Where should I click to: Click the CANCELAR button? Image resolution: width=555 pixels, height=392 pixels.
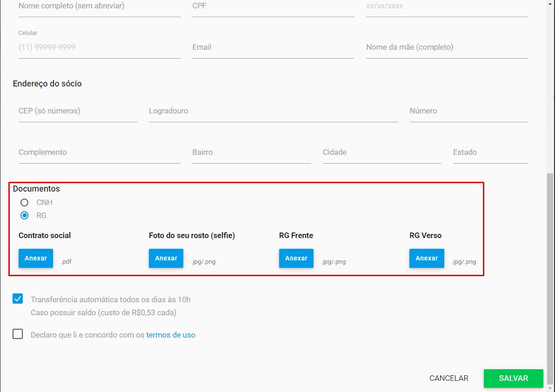pyautogui.click(x=448, y=379)
